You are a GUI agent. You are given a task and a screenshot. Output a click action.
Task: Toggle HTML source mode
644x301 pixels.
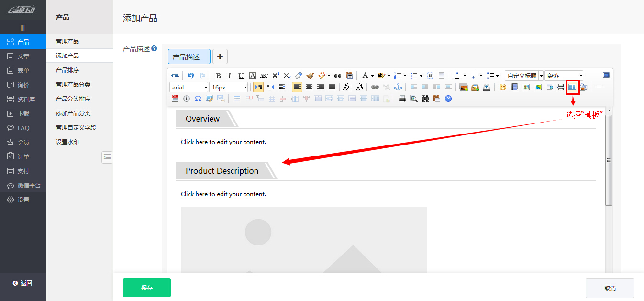[x=175, y=76]
